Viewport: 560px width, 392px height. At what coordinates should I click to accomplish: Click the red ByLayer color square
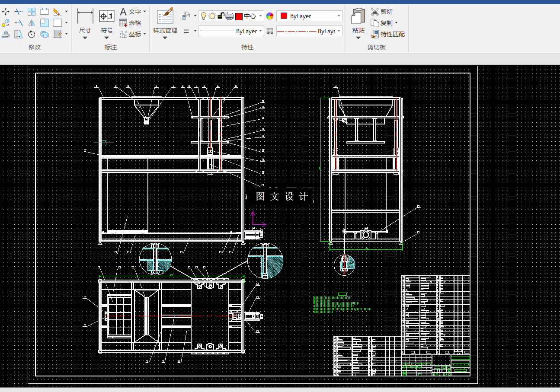tap(284, 16)
